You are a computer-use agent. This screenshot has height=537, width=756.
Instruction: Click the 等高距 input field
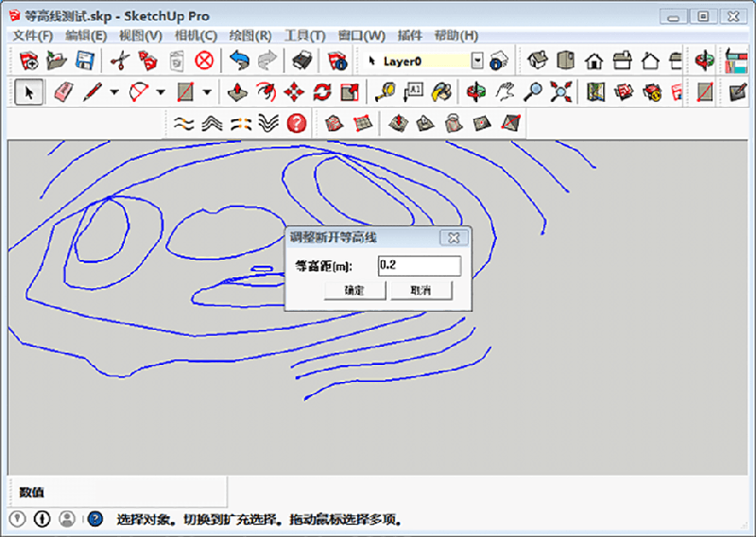(419, 266)
